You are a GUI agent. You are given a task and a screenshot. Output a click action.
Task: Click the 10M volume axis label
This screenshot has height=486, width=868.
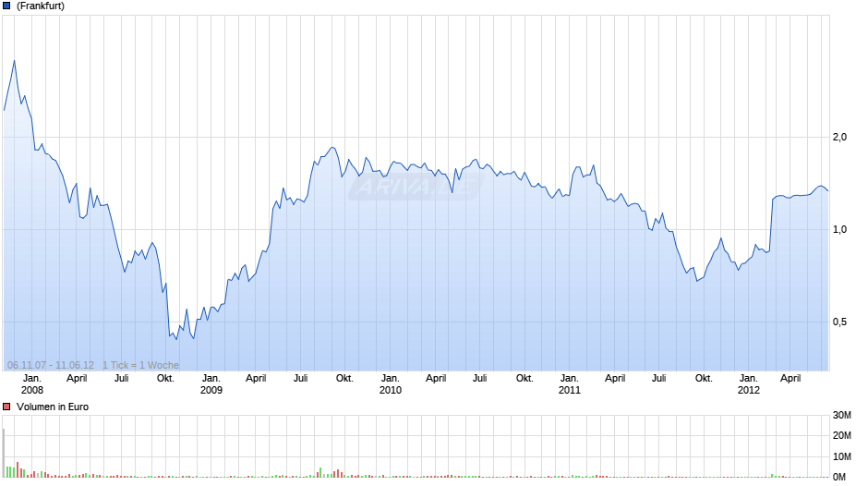pyautogui.click(x=842, y=456)
